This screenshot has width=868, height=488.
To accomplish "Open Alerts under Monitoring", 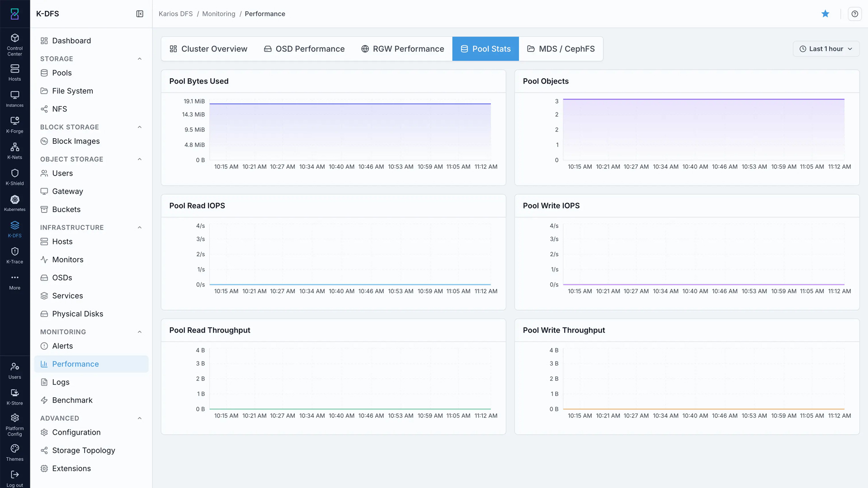I will coord(91,346).
